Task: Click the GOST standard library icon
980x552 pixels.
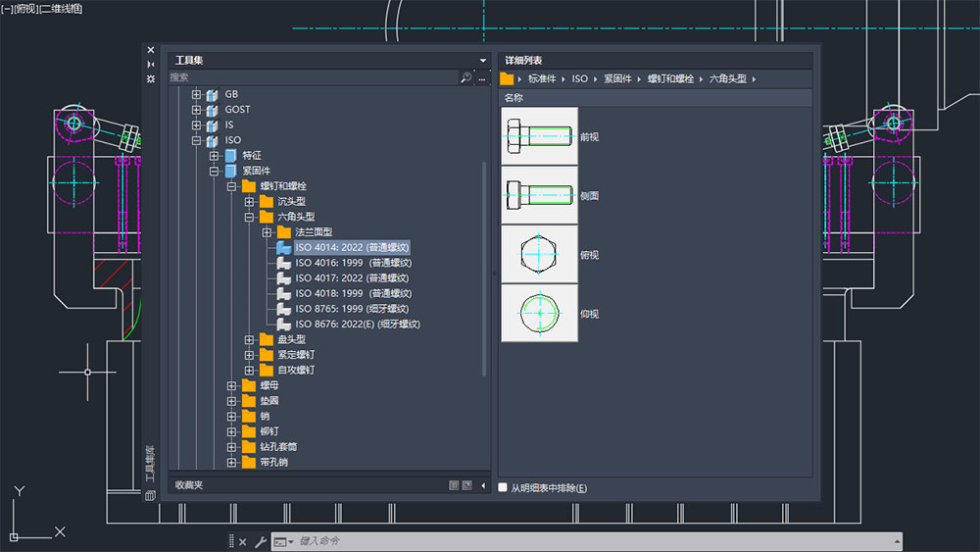Action: coord(212,110)
